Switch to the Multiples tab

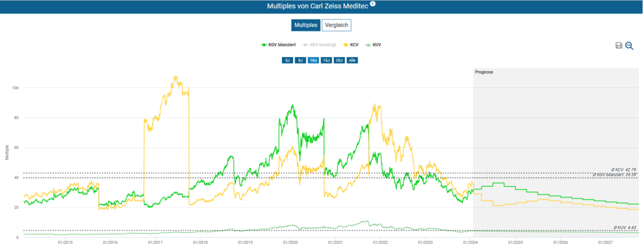[x=306, y=25]
